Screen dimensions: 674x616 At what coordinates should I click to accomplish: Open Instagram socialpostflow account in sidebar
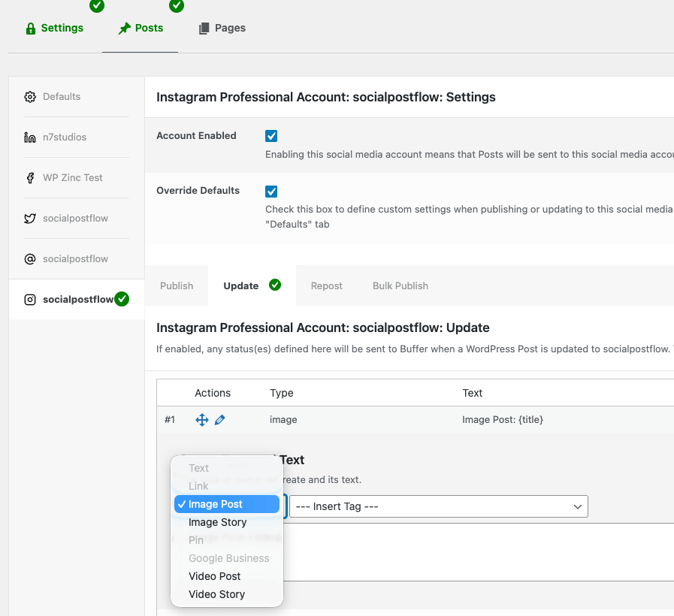77,300
